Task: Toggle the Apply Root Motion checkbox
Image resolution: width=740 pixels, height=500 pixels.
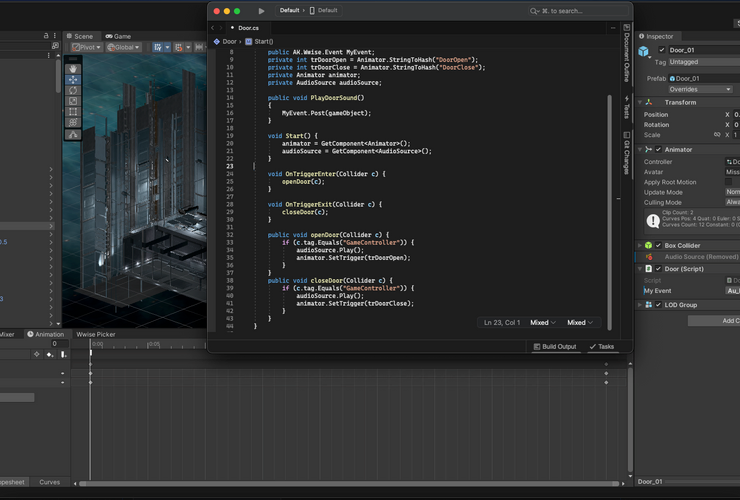Action: click(x=728, y=182)
